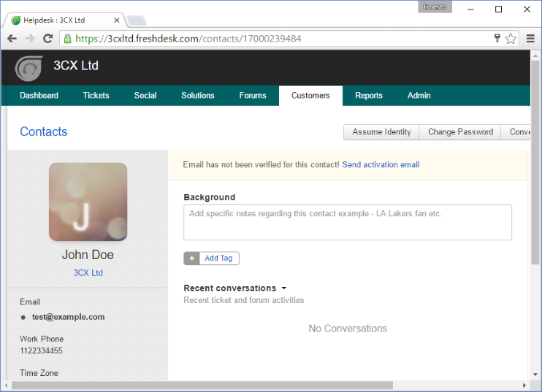
Task: Close the Helpdesk : 3CX Ltd tab
Action: 117,20
